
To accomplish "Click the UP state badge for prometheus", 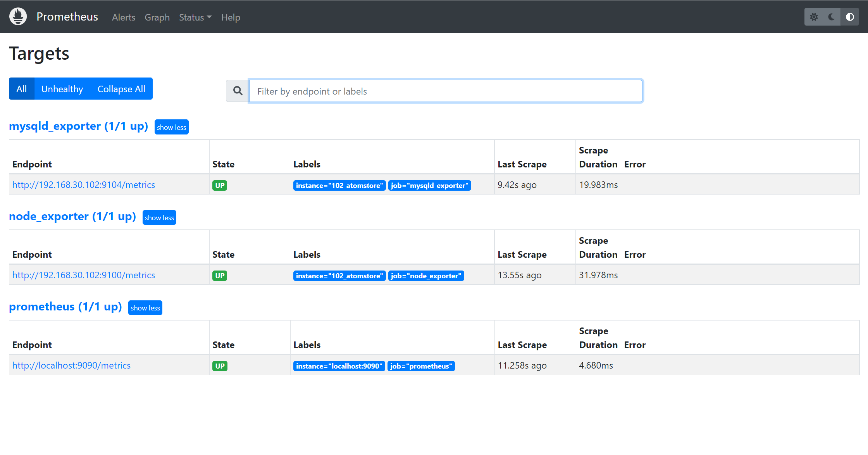I will tap(220, 365).
